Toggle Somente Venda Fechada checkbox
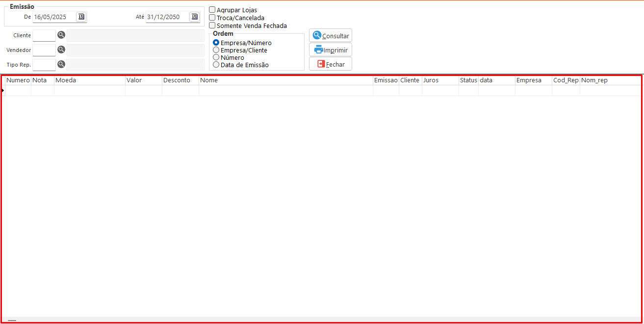This screenshot has width=644, height=324. 212,25
